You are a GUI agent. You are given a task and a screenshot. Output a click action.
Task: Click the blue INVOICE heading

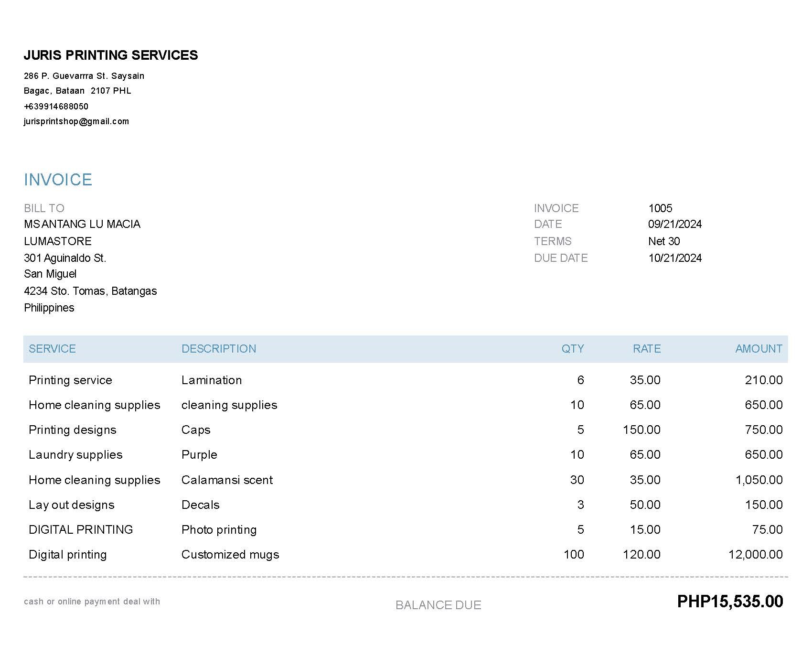coord(58,180)
